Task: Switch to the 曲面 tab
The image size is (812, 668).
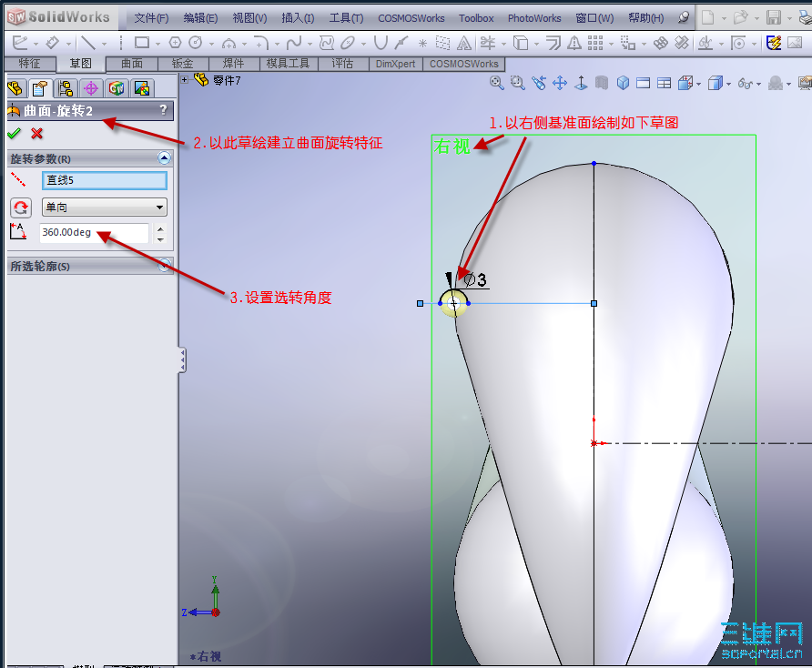Action: (131, 64)
